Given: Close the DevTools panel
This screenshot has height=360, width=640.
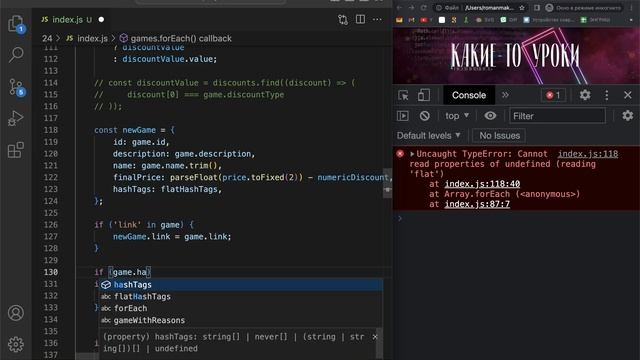Looking at the screenshot, I should 628,95.
